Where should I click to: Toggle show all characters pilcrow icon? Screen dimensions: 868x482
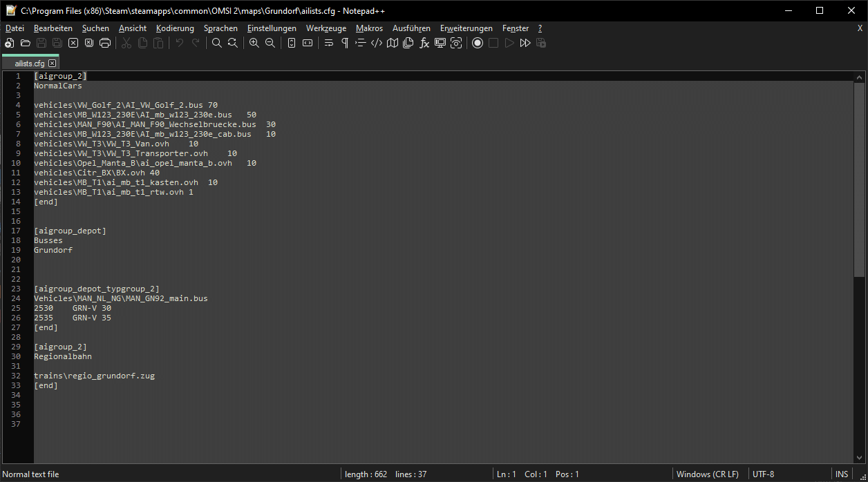point(345,43)
